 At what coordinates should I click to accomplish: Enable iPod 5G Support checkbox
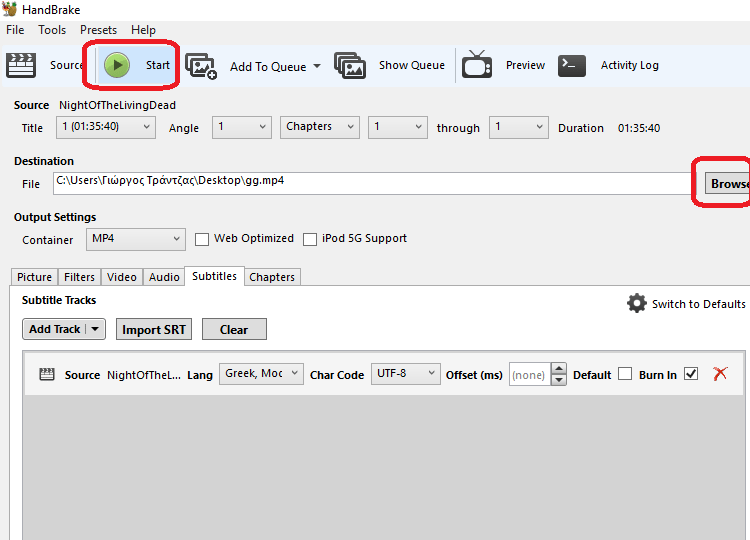coord(310,239)
